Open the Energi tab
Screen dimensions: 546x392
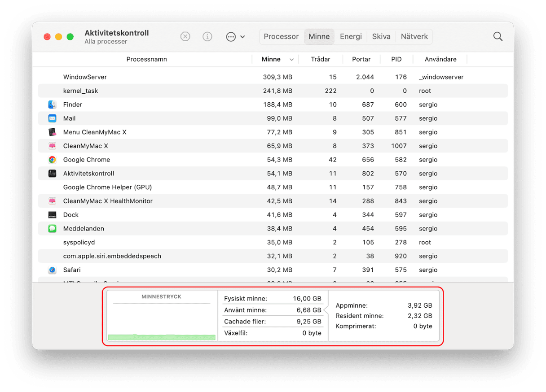[351, 37]
